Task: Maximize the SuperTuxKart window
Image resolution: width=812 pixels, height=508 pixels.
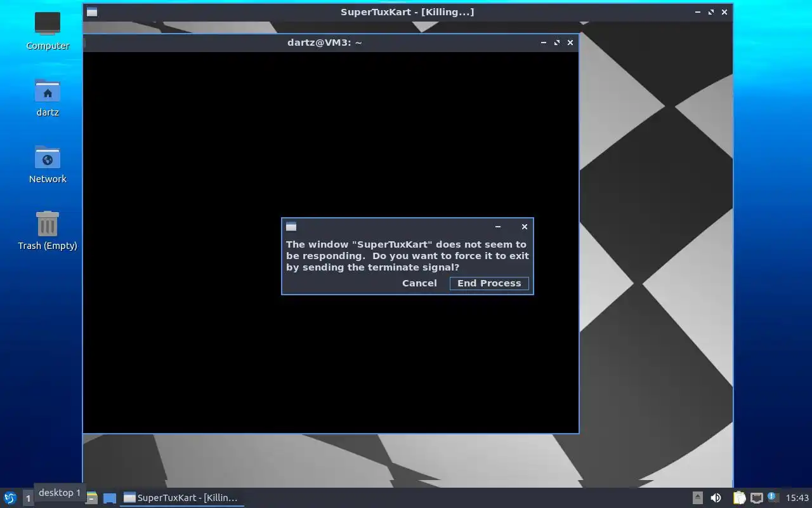Action: [x=711, y=12]
